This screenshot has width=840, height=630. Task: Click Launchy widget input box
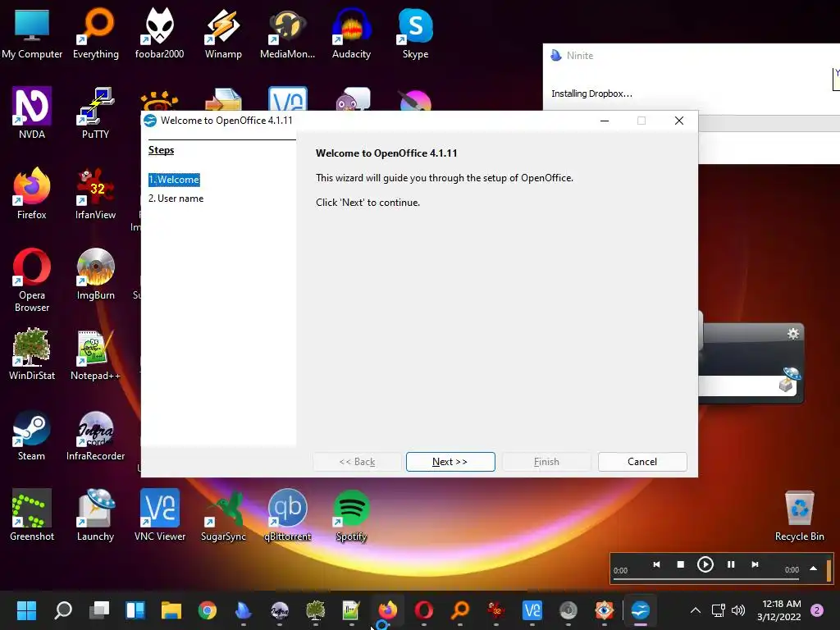point(739,386)
